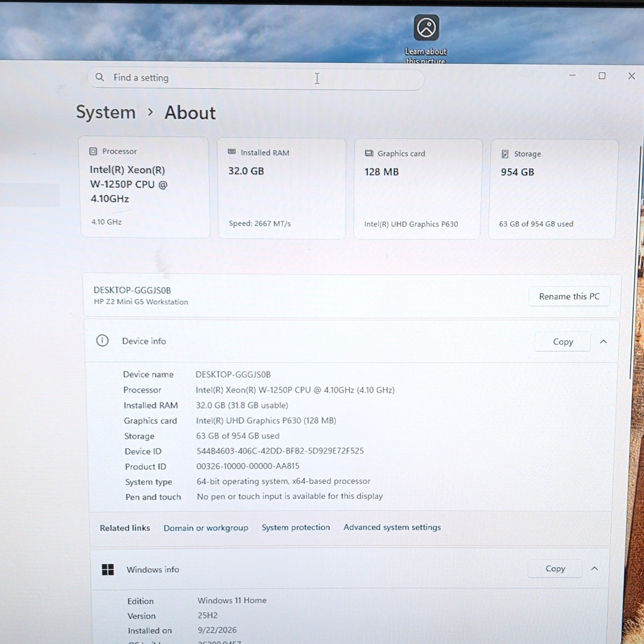Copy the Device info details
Screen dimensions: 644x644
tap(562, 342)
